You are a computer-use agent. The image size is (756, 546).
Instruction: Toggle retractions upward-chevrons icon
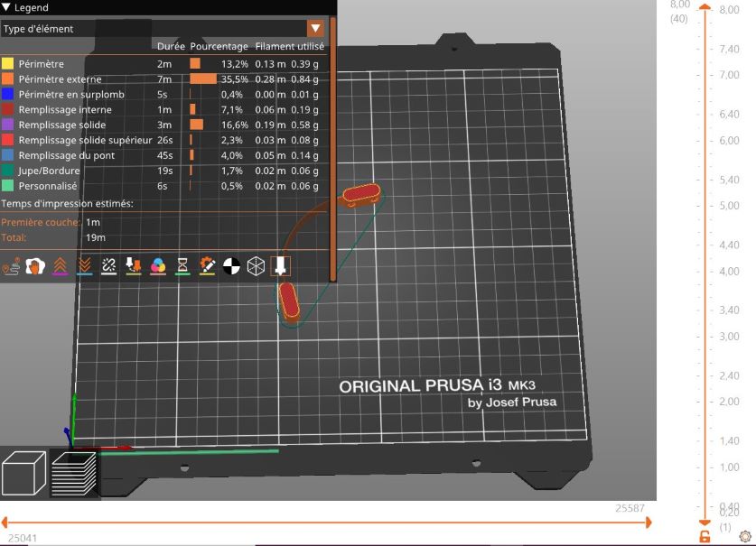pyautogui.click(x=60, y=266)
